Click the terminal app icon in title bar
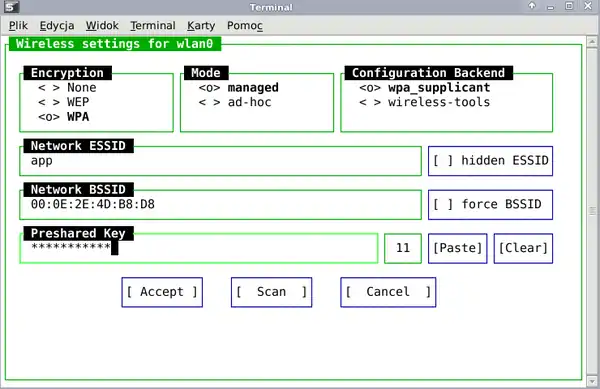The image size is (600, 389). 11,7
